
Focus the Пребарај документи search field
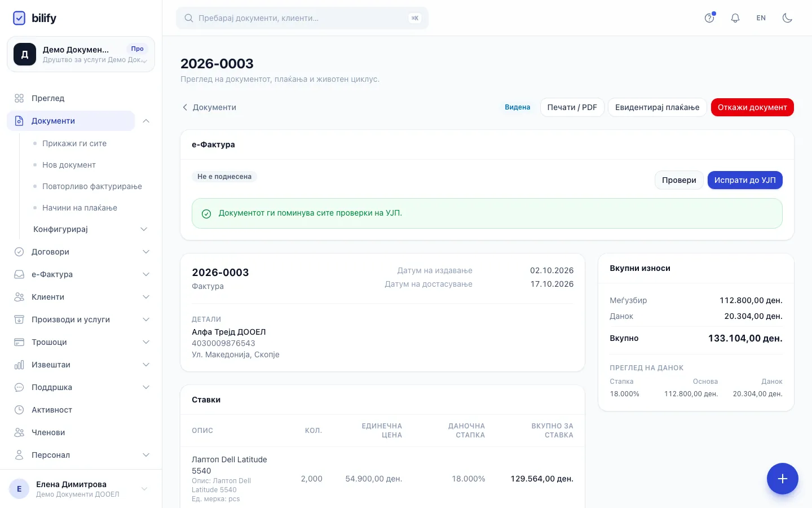(x=302, y=18)
